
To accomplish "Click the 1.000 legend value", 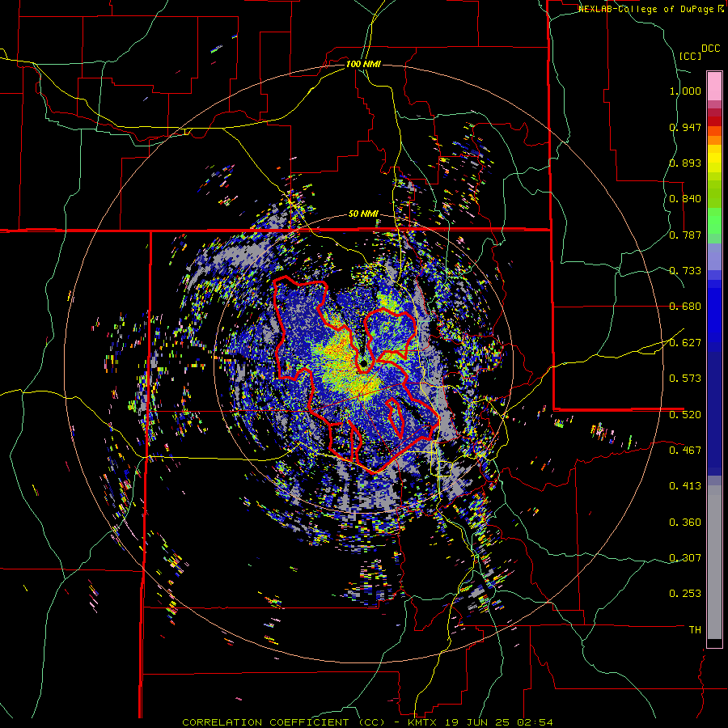I will [x=685, y=91].
